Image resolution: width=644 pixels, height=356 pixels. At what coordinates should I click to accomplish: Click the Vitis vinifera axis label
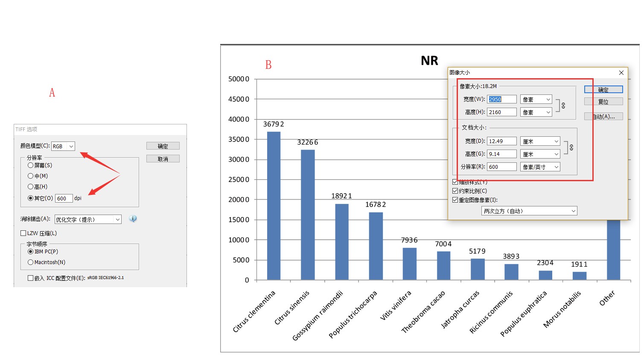(x=396, y=306)
